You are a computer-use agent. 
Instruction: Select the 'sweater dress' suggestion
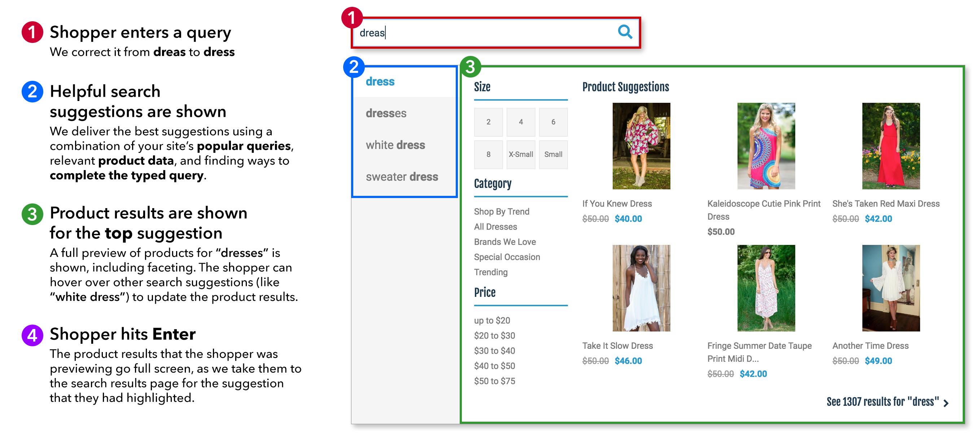pos(402,177)
